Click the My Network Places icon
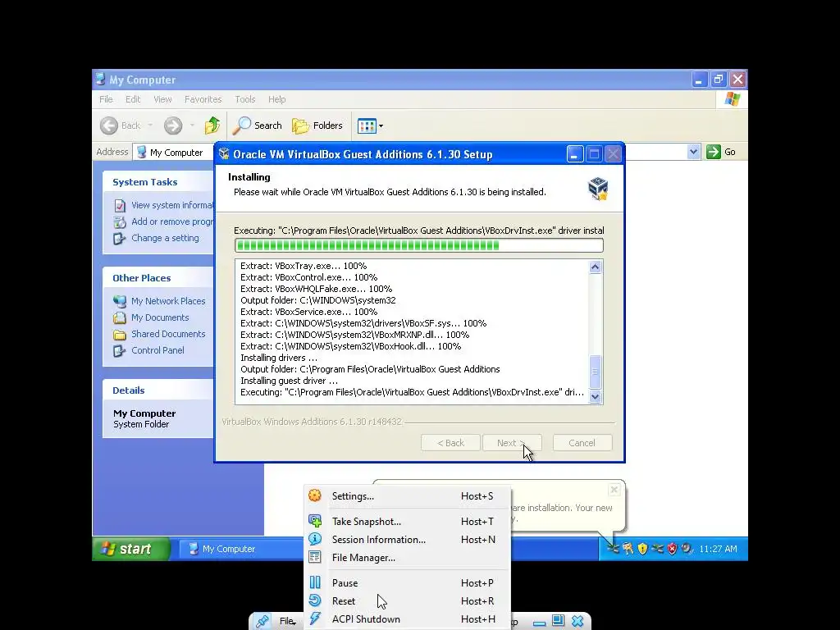This screenshot has height=630, width=840. pyautogui.click(x=120, y=302)
